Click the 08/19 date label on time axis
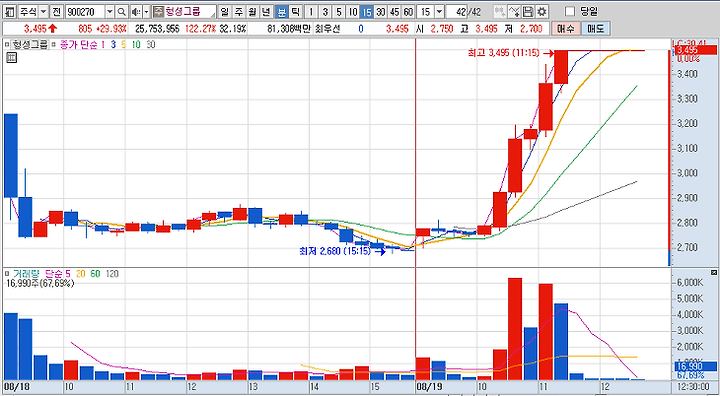This screenshot has width=720, height=396. point(430,387)
